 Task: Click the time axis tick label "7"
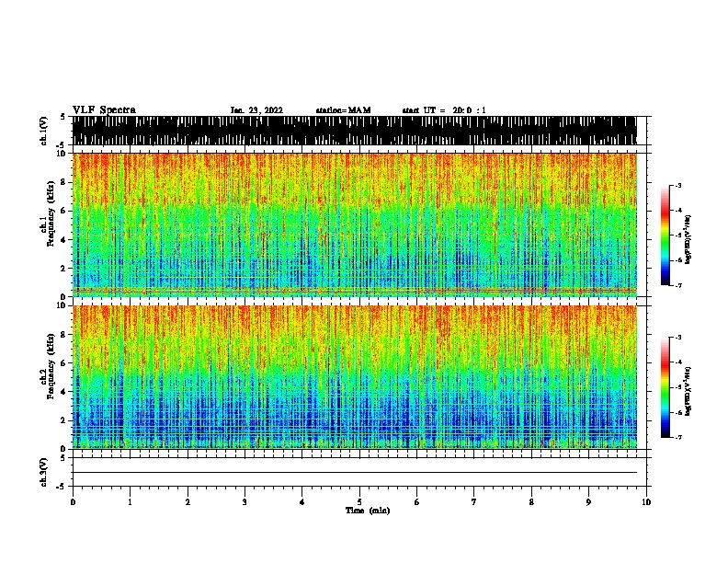tap(474, 502)
